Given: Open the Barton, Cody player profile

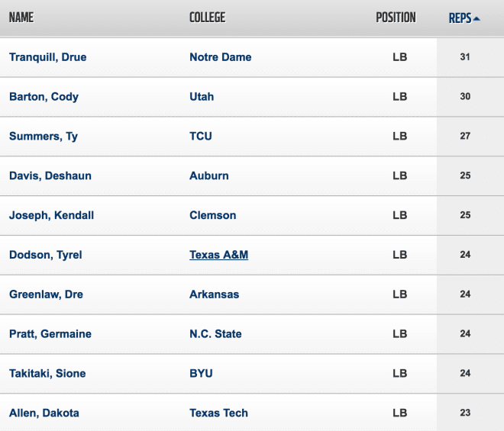Looking at the screenshot, I should pos(44,97).
